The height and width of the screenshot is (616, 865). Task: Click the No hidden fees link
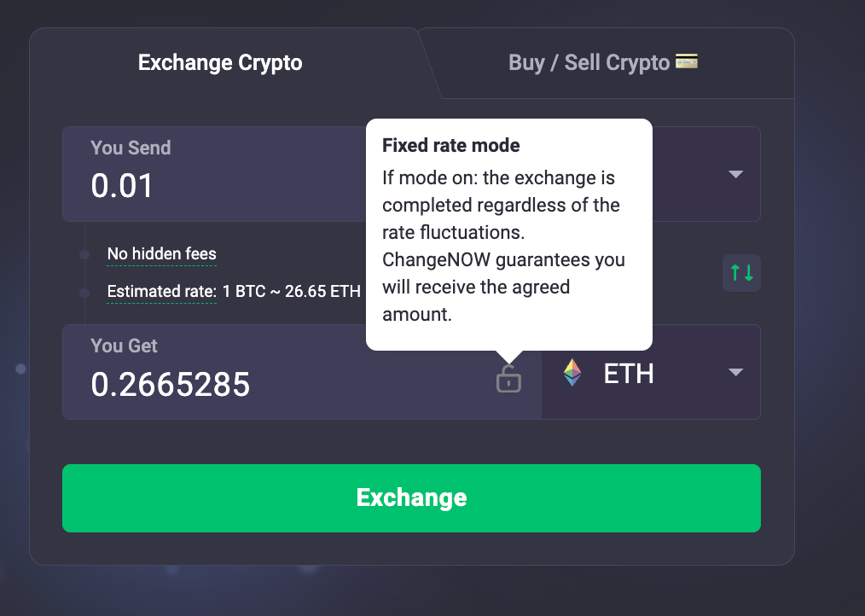pos(162,253)
